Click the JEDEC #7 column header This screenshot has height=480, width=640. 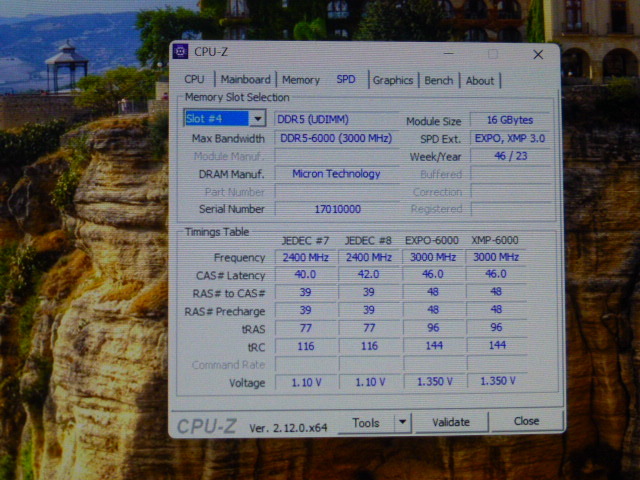tap(305, 241)
